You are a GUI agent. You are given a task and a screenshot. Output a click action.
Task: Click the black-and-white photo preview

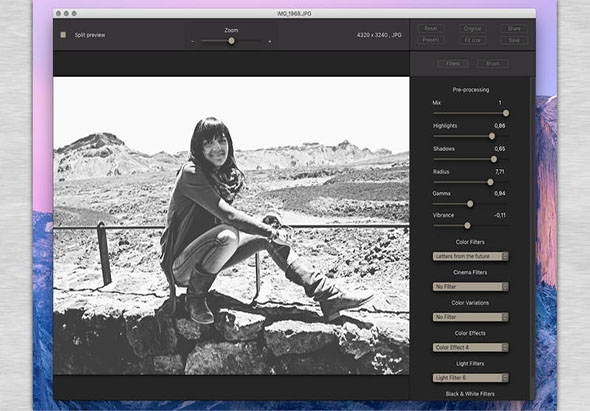pos(231,226)
